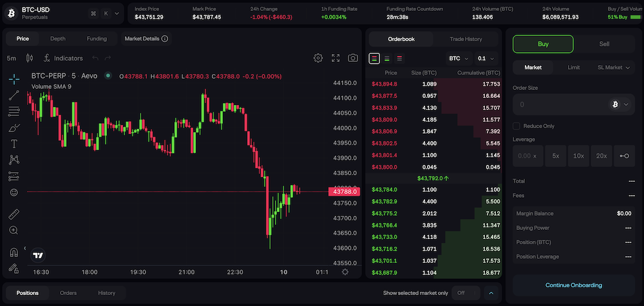Screen dimensions: 644x306
Task: Open the candlestick chart type selector
Action: 30,59
